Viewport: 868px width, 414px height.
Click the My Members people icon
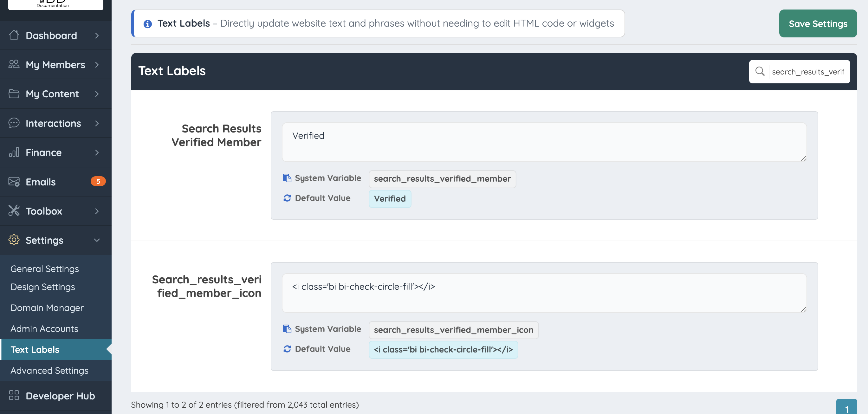14,64
